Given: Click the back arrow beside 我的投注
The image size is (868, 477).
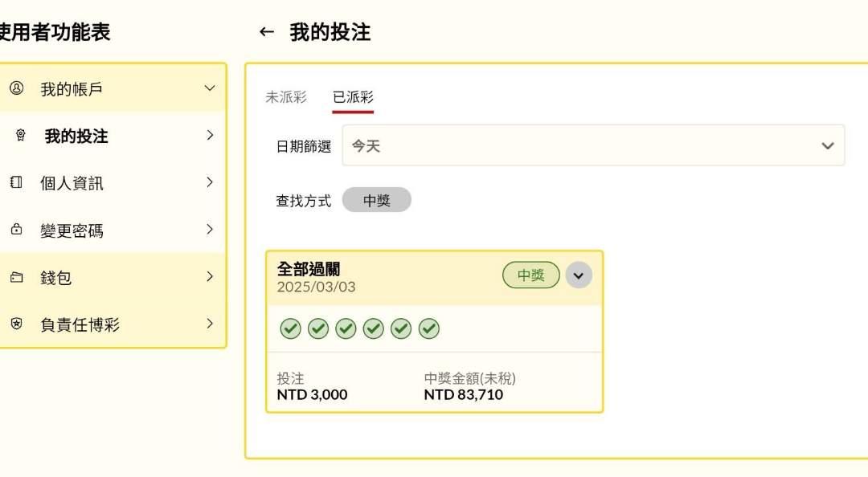Looking at the screenshot, I should [x=267, y=32].
